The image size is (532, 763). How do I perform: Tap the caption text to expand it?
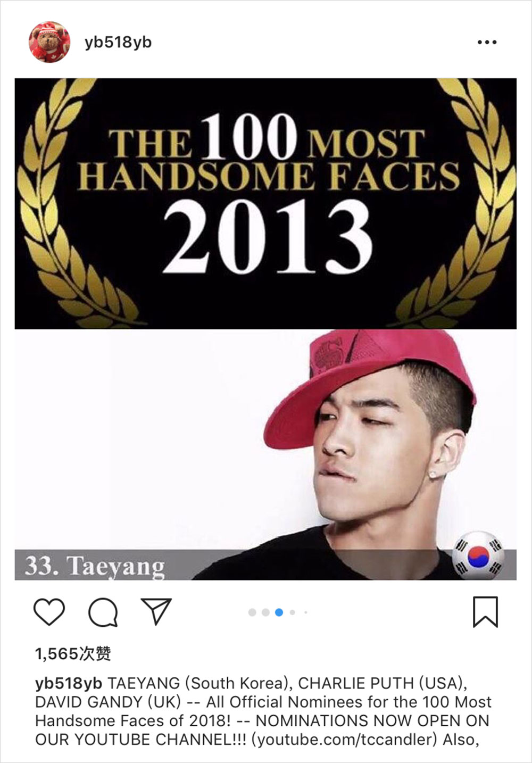pyautogui.click(x=263, y=711)
